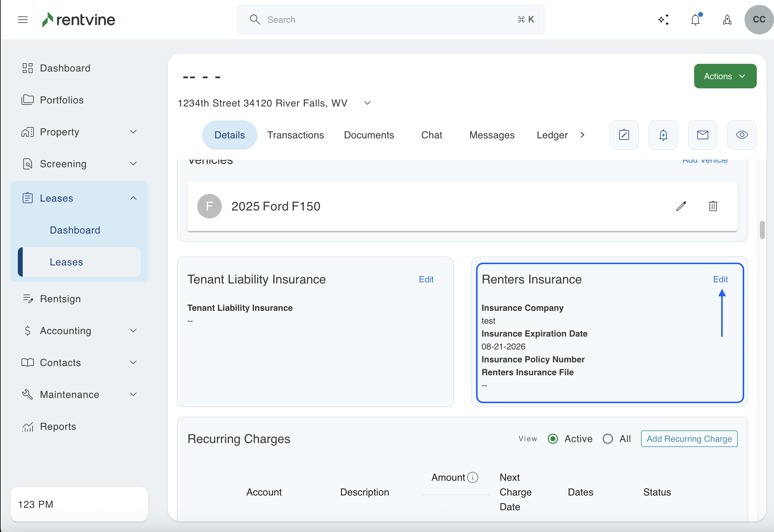This screenshot has height=532, width=774.
Task: Delete the 2025 Ford F150 vehicle
Action: pyautogui.click(x=713, y=206)
